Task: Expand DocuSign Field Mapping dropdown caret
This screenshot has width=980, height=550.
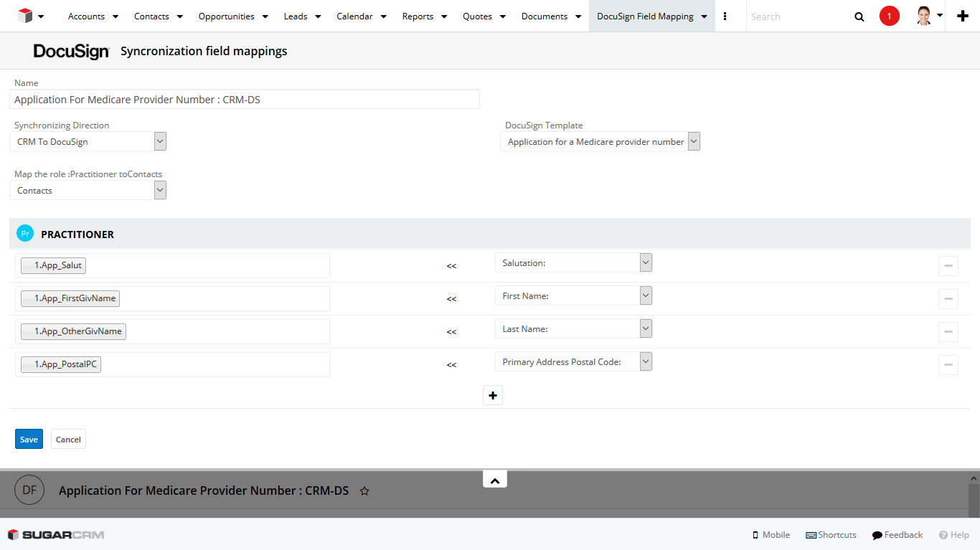Action: pyautogui.click(x=704, y=16)
